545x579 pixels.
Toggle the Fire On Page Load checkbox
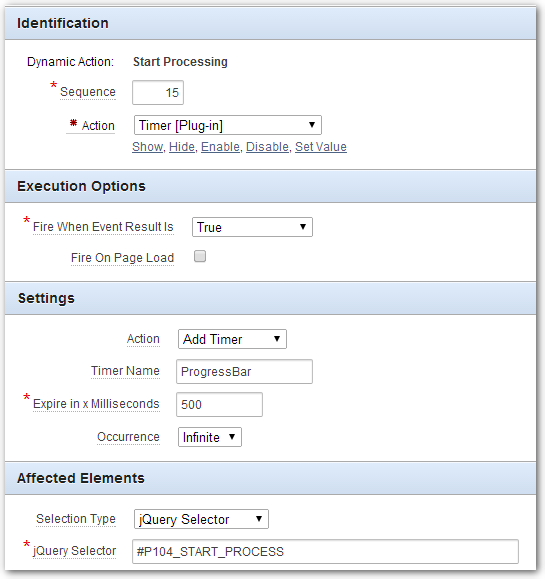[x=200, y=256]
